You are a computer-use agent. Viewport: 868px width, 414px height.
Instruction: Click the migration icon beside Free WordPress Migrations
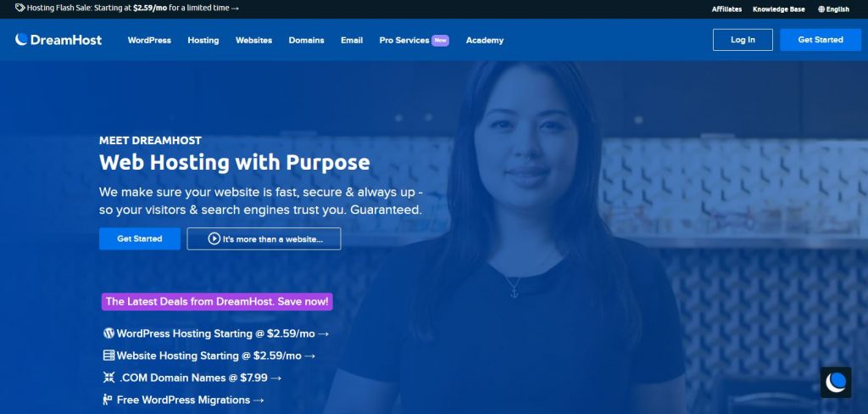click(108, 400)
